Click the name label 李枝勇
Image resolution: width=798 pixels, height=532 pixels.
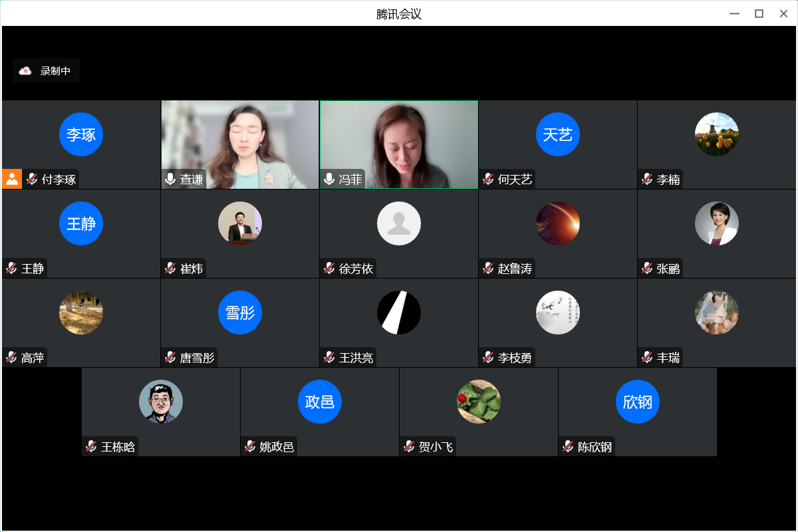(x=515, y=357)
